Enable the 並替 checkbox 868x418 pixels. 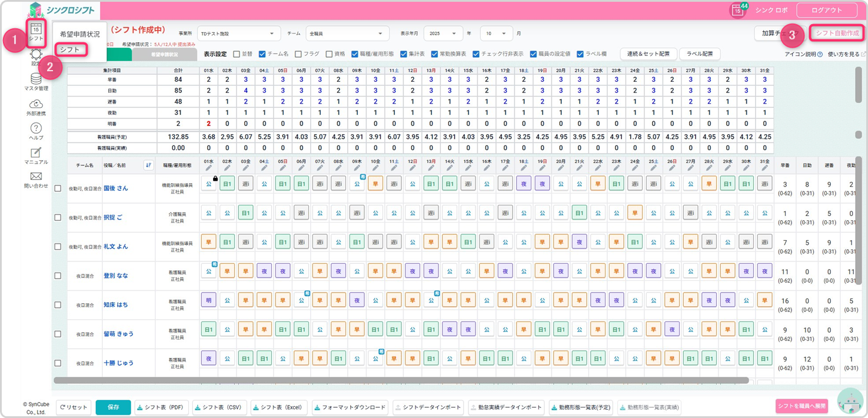pyautogui.click(x=237, y=54)
